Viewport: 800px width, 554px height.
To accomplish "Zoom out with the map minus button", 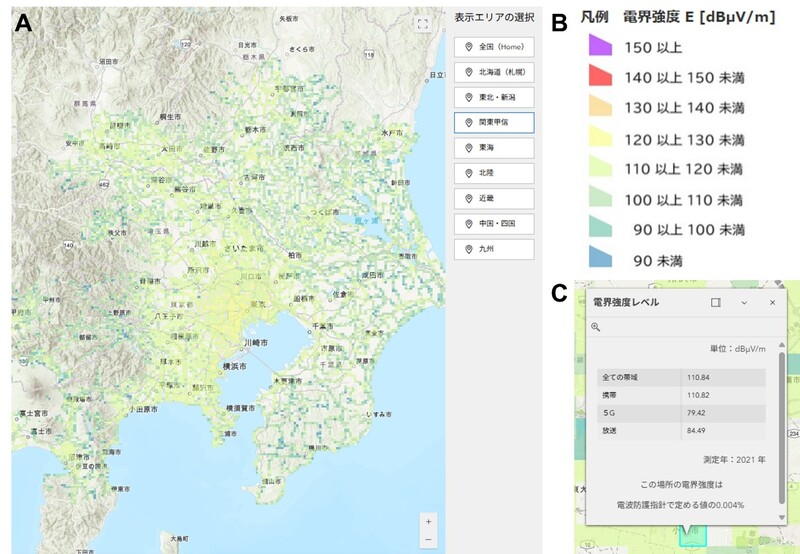I will tap(428, 539).
